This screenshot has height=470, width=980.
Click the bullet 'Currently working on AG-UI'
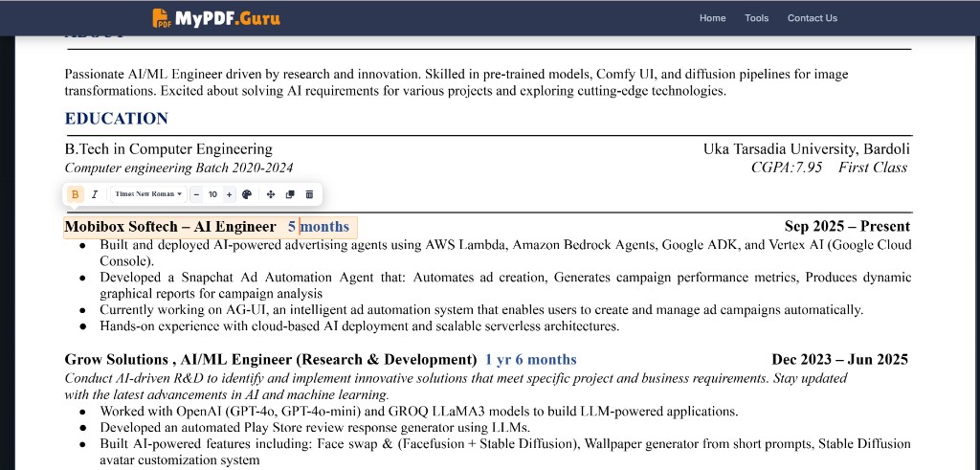click(x=481, y=309)
